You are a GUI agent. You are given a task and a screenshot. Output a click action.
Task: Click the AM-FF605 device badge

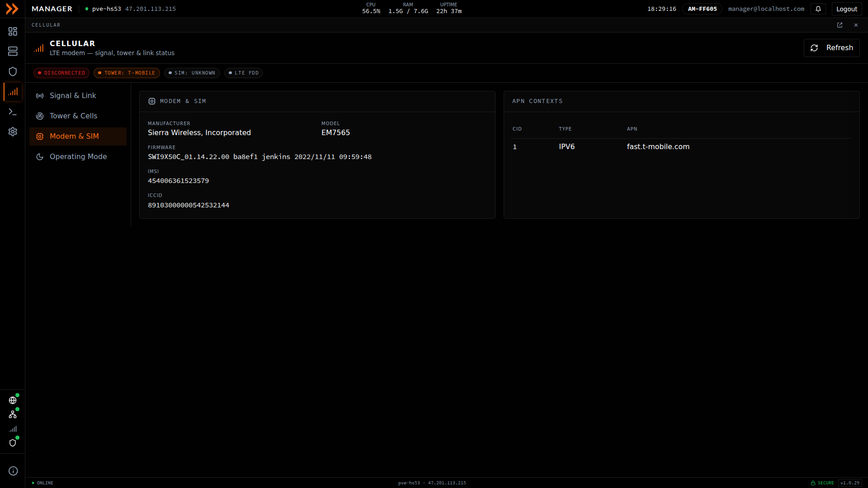click(x=702, y=9)
